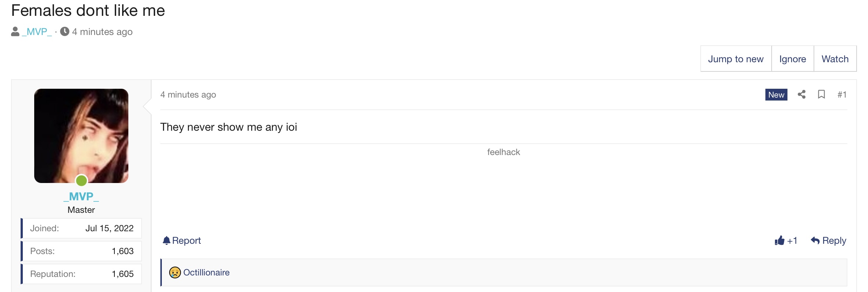Click the clock icon beside thread time

tap(65, 31)
